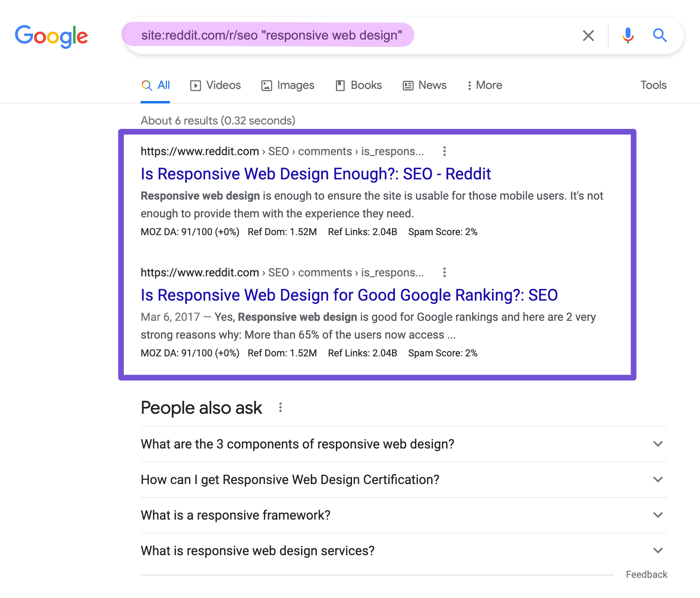
Task: Switch to the Videos tab
Action: (x=215, y=85)
